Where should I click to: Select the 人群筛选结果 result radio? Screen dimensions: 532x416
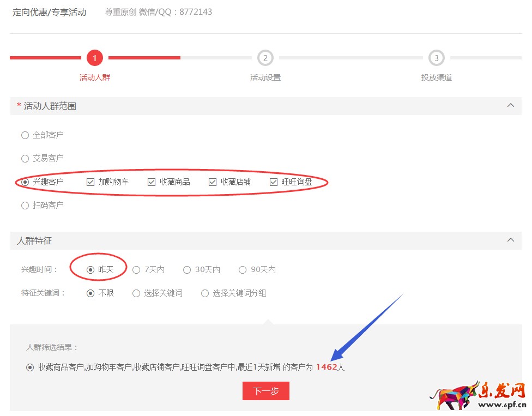point(30,367)
